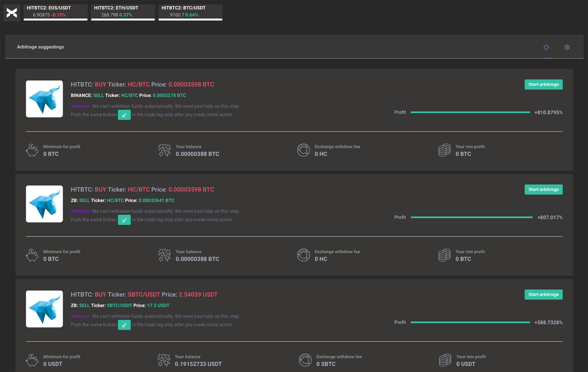Click the rocket button in ZB HC/BTC card
This screenshot has width=588, height=372.
click(x=124, y=220)
